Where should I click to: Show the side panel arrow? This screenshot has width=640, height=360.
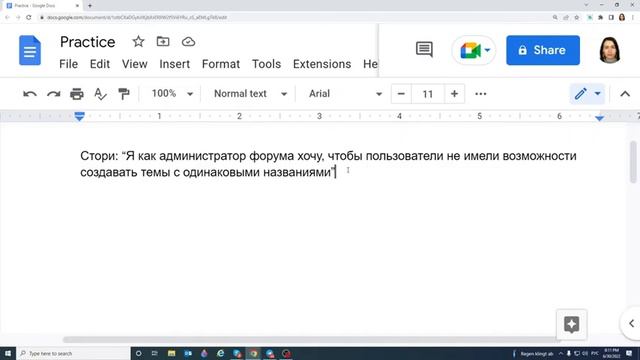631,324
